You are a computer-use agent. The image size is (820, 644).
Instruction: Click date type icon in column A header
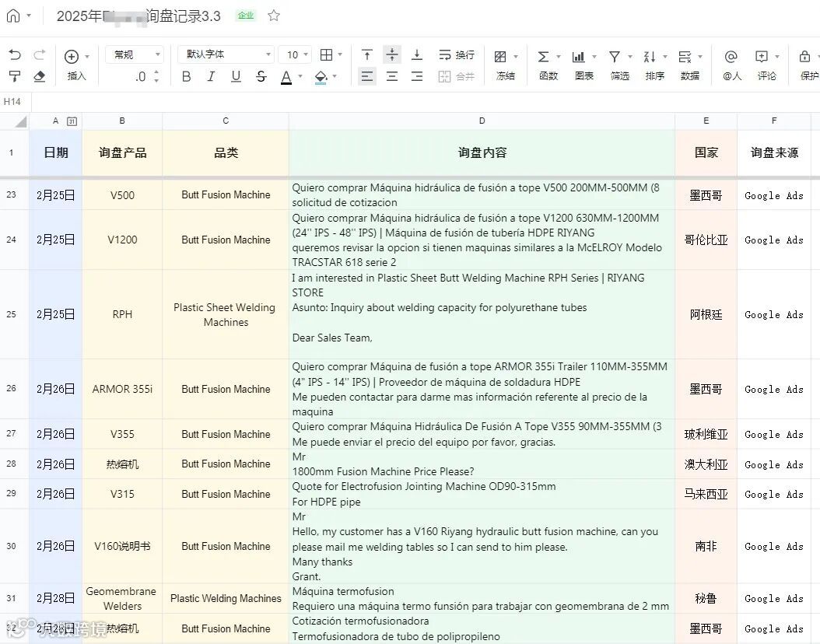coord(72,121)
